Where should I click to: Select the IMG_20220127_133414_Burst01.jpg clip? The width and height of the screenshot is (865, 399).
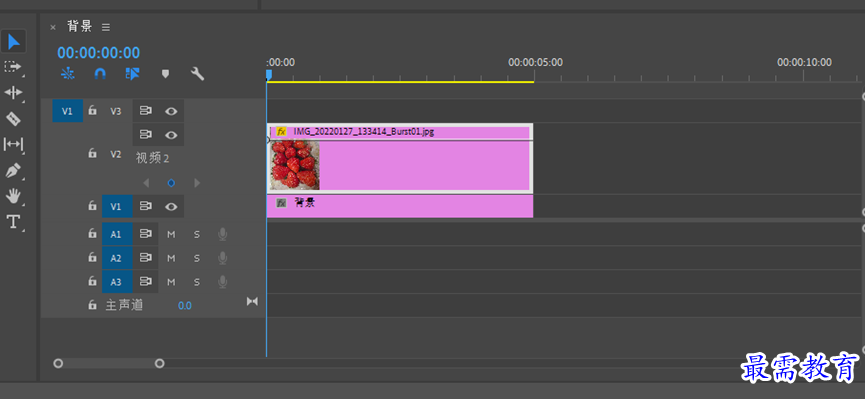(400, 158)
